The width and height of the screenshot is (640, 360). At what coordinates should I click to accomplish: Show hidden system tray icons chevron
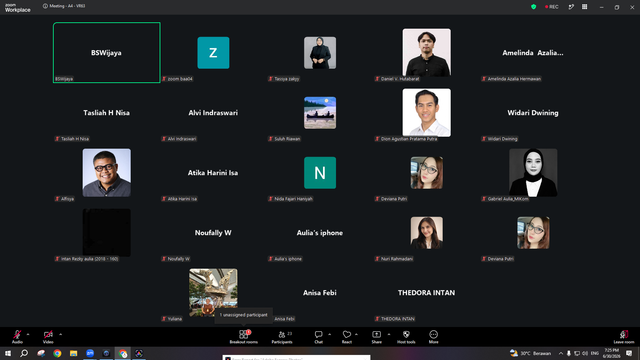[561, 353]
